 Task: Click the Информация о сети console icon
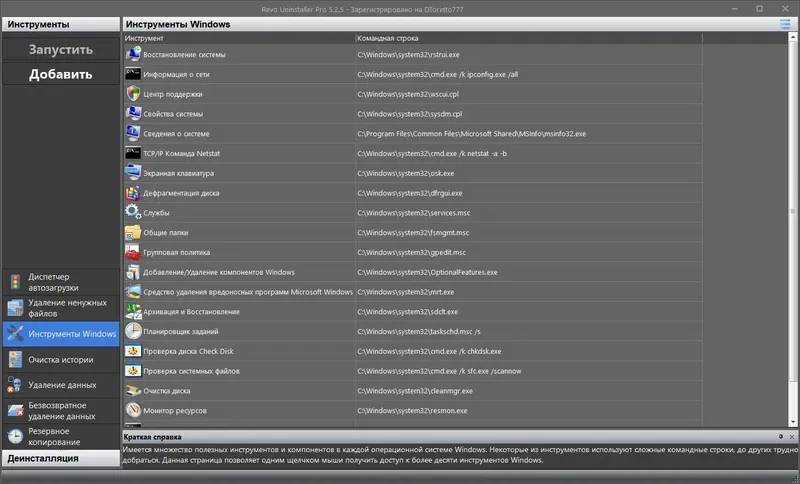tap(133, 74)
